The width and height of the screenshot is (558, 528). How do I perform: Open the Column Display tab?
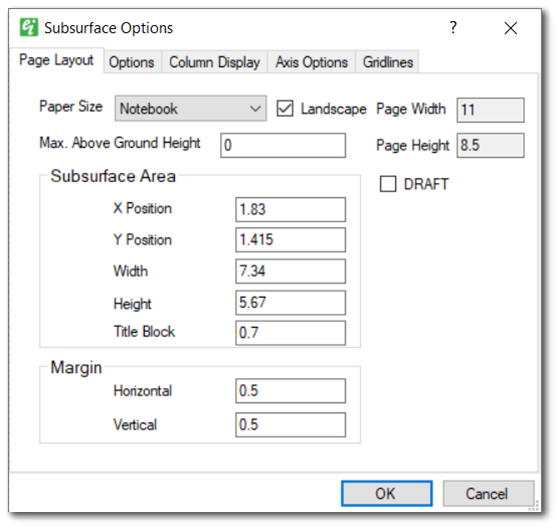pos(214,62)
